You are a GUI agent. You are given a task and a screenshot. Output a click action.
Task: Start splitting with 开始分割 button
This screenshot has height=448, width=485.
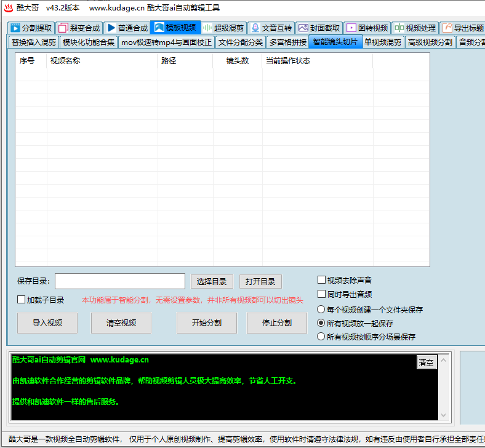tap(207, 323)
